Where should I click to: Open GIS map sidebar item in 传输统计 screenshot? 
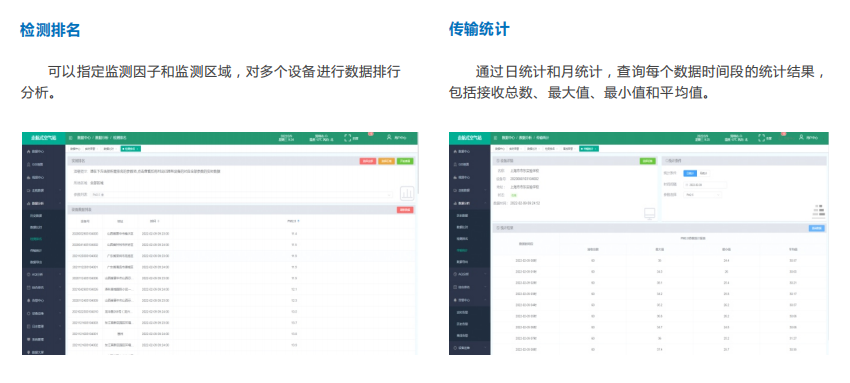coord(470,164)
